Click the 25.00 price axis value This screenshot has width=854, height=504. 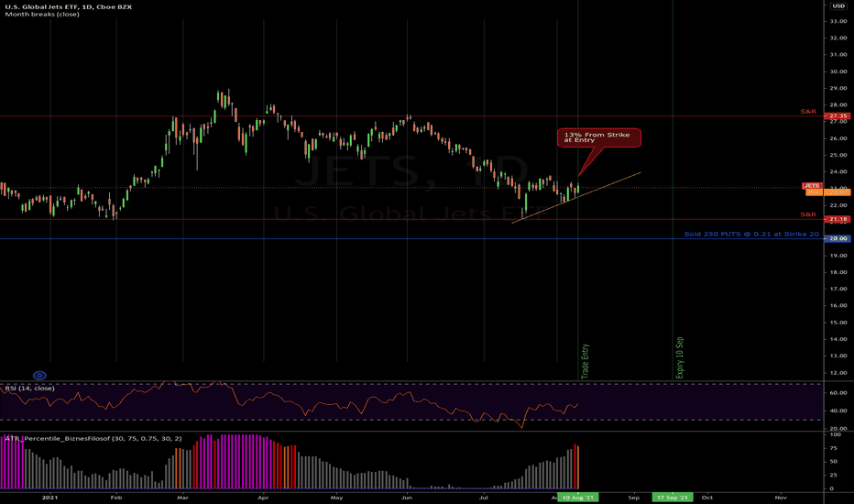coord(838,155)
